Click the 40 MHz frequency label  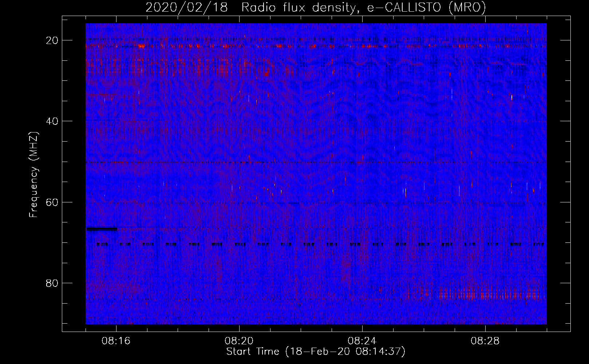coord(52,121)
